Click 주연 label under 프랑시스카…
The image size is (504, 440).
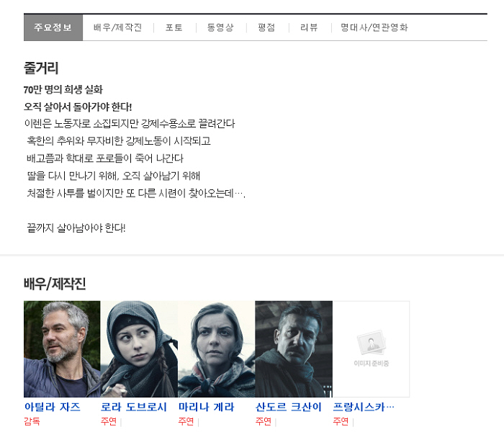pos(341,421)
